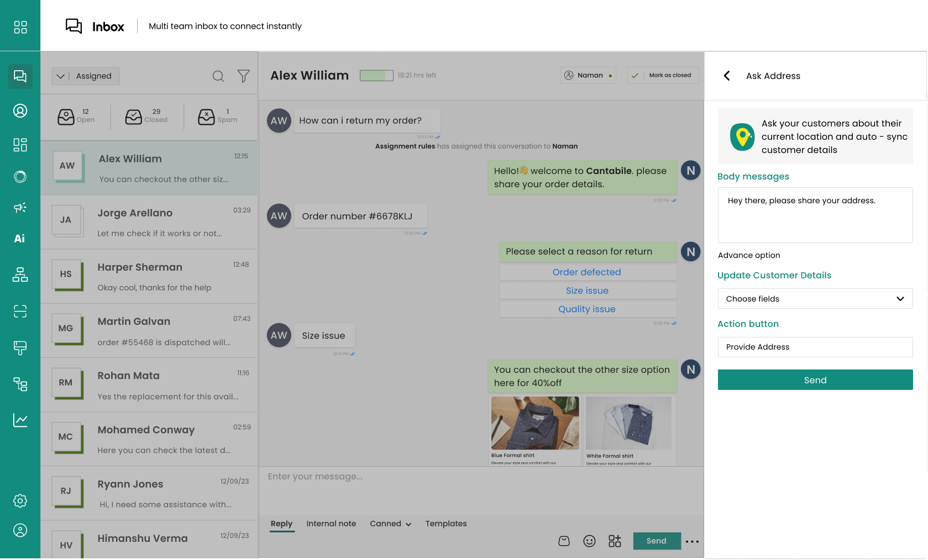
Task: Go back using Ask Address arrow
Action: pyautogui.click(x=727, y=76)
